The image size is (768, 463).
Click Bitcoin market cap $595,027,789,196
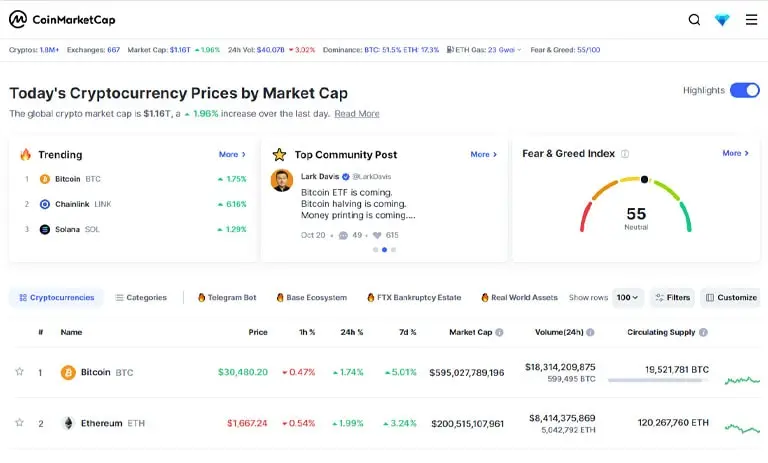(x=467, y=373)
